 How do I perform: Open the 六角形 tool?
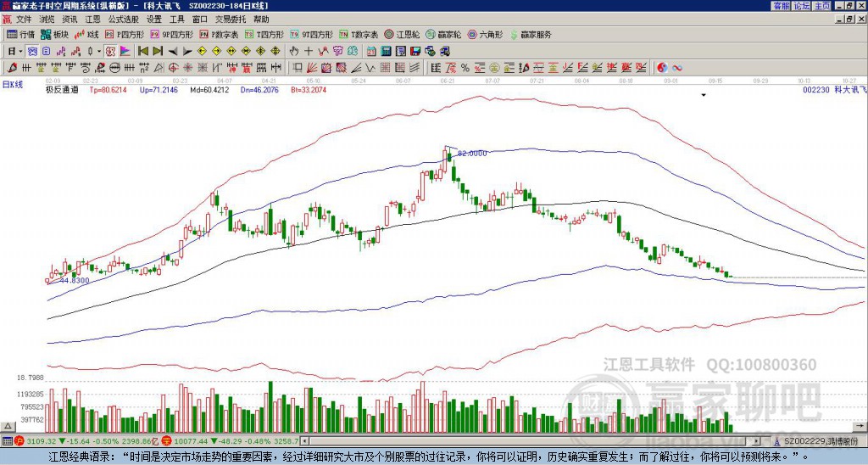[x=486, y=34]
